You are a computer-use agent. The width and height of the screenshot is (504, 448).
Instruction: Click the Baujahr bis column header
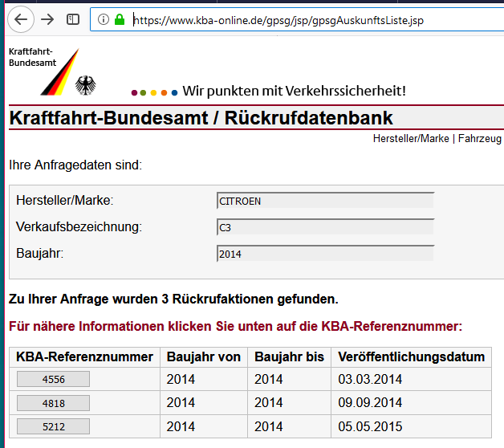tap(289, 357)
